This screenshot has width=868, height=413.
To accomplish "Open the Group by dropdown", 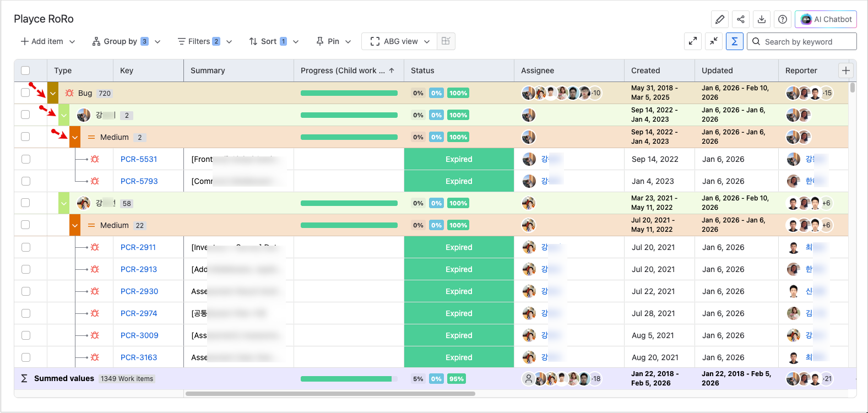I will 126,41.
